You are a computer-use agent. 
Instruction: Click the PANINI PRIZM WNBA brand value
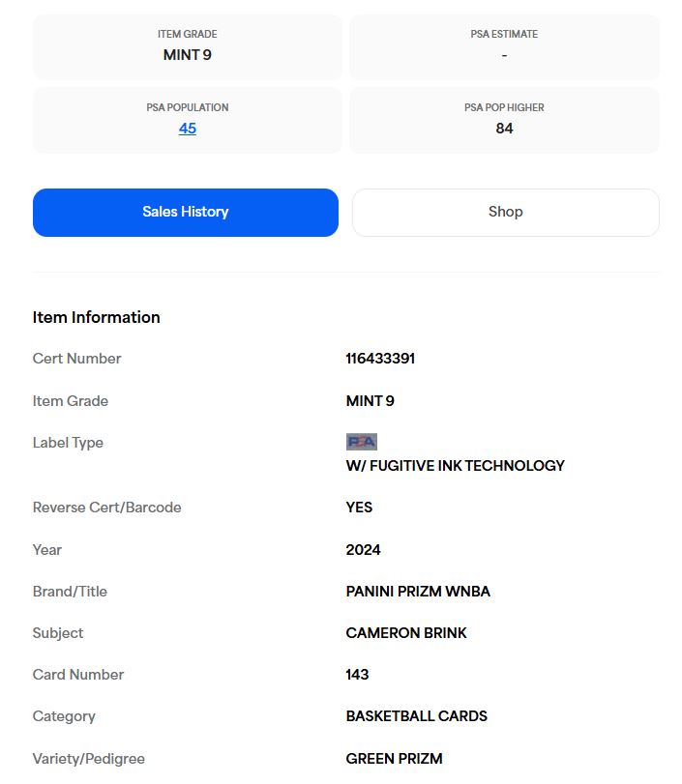coord(418,591)
